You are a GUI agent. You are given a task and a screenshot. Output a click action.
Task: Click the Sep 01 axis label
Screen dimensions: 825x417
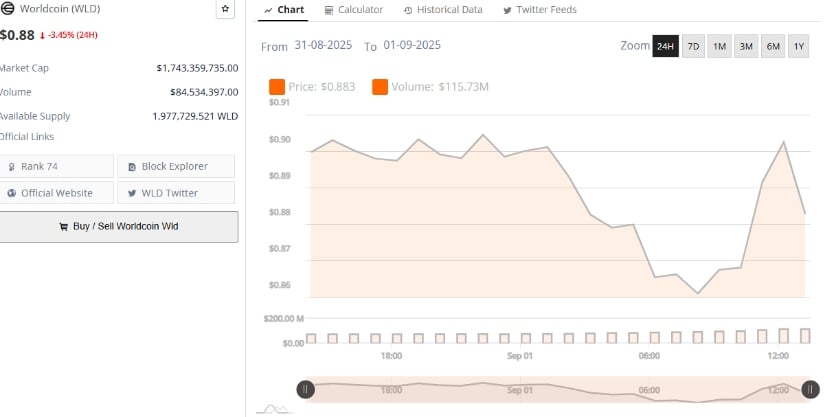click(520, 356)
